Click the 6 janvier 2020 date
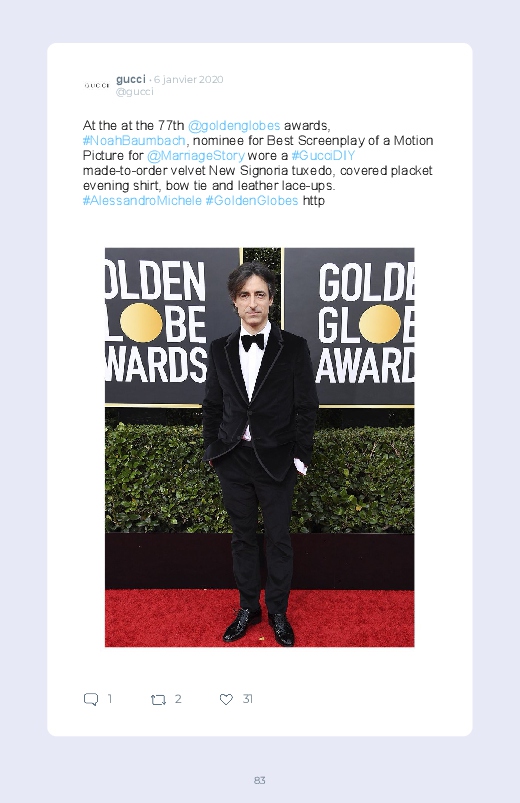This screenshot has width=520, height=803. click(189, 79)
